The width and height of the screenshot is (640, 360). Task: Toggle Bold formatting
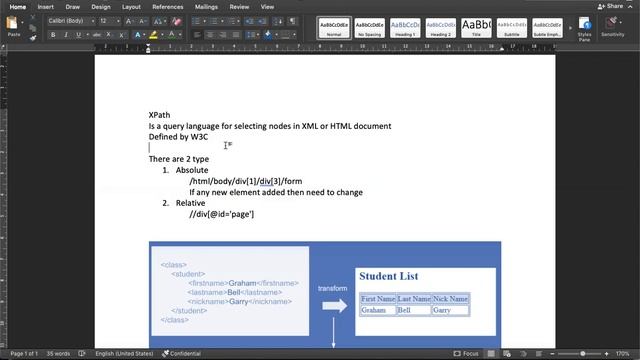click(x=53, y=35)
